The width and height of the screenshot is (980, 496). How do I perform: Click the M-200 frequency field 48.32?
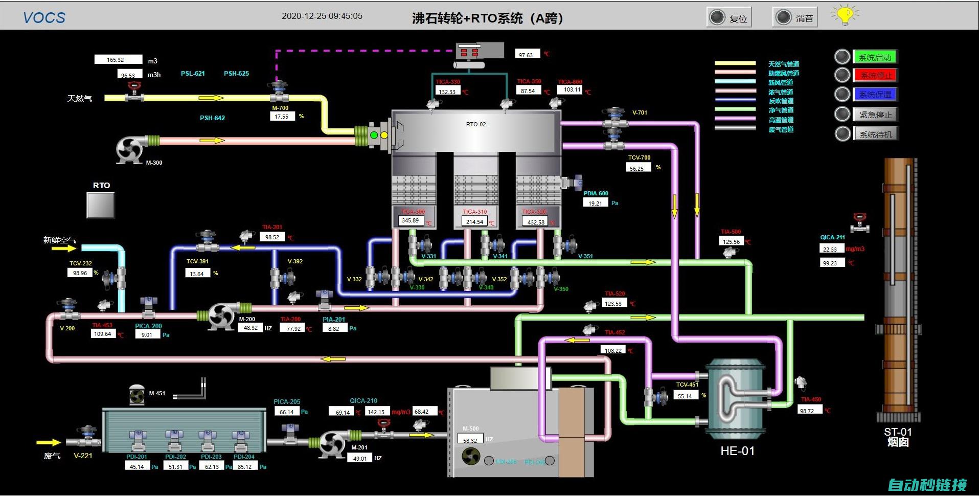pyautogui.click(x=250, y=328)
